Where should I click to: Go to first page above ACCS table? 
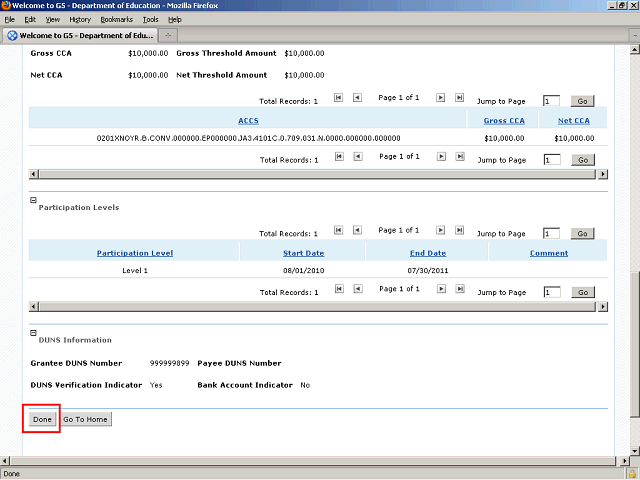tap(338, 99)
